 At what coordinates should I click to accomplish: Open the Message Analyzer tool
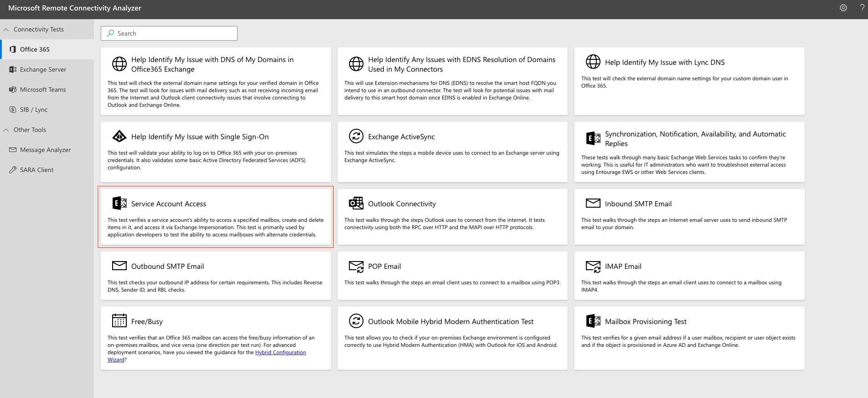(x=45, y=150)
